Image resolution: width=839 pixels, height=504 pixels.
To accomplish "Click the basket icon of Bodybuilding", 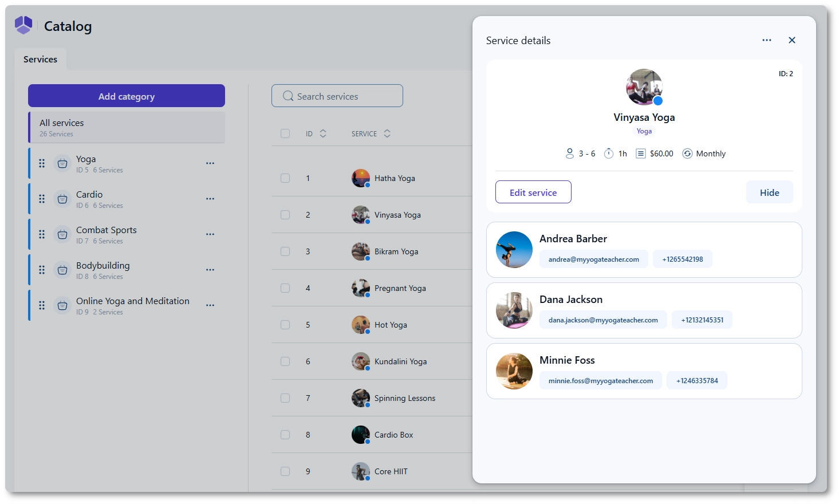I will click(62, 270).
